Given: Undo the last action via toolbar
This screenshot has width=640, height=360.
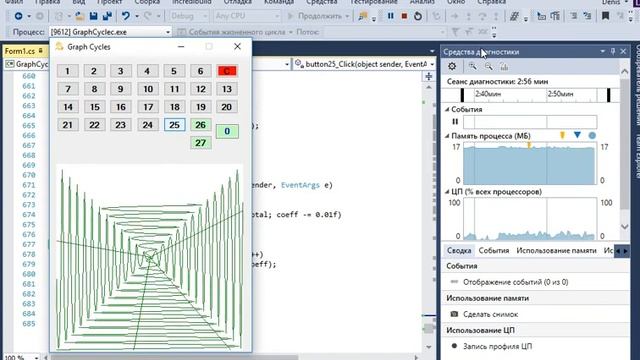Looking at the screenshot, I should pyautogui.click(x=126, y=16).
